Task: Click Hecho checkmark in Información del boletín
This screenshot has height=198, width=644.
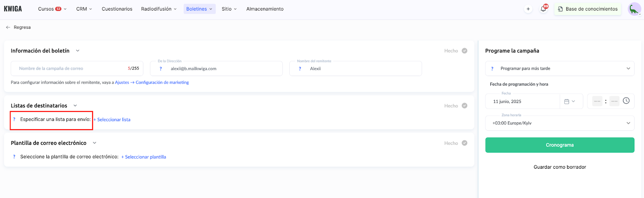Action: click(x=464, y=51)
